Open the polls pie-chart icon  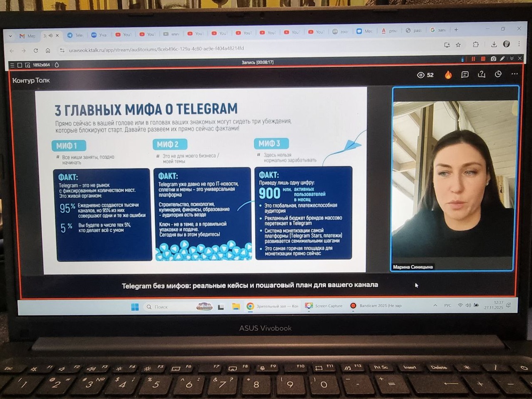point(498,74)
